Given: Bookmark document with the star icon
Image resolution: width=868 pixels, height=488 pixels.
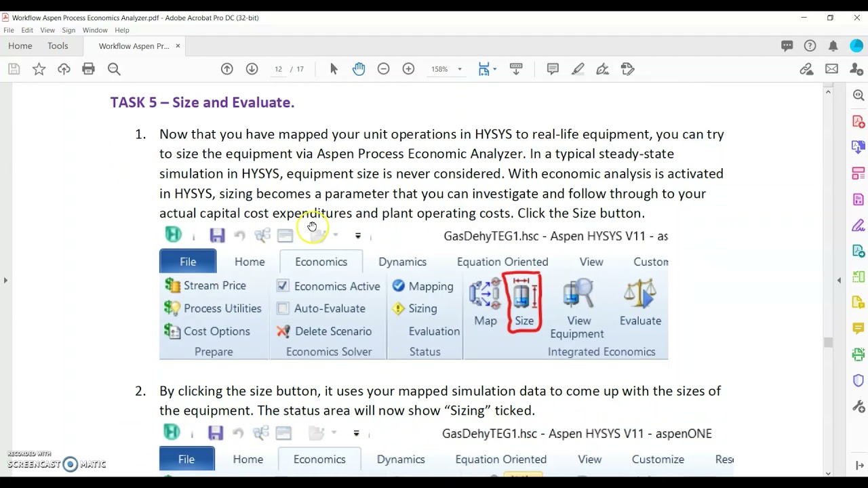Looking at the screenshot, I should [39, 68].
